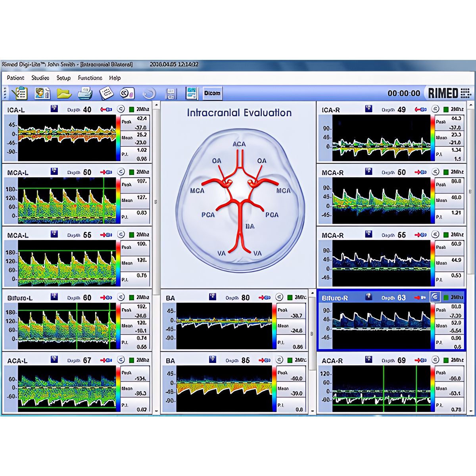The width and height of the screenshot is (476, 476).
Task: Click the save disk icon in ICA-L panel
Action: [x=54, y=109]
